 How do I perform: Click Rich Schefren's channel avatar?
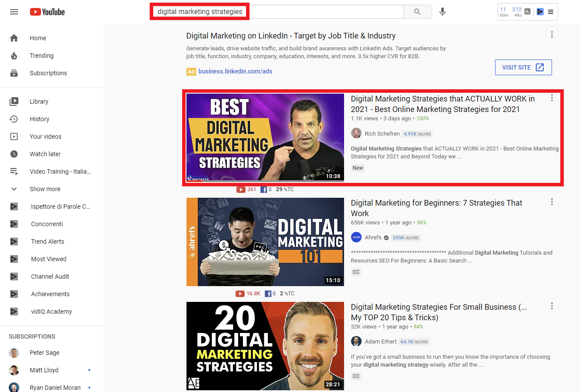(x=356, y=133)
